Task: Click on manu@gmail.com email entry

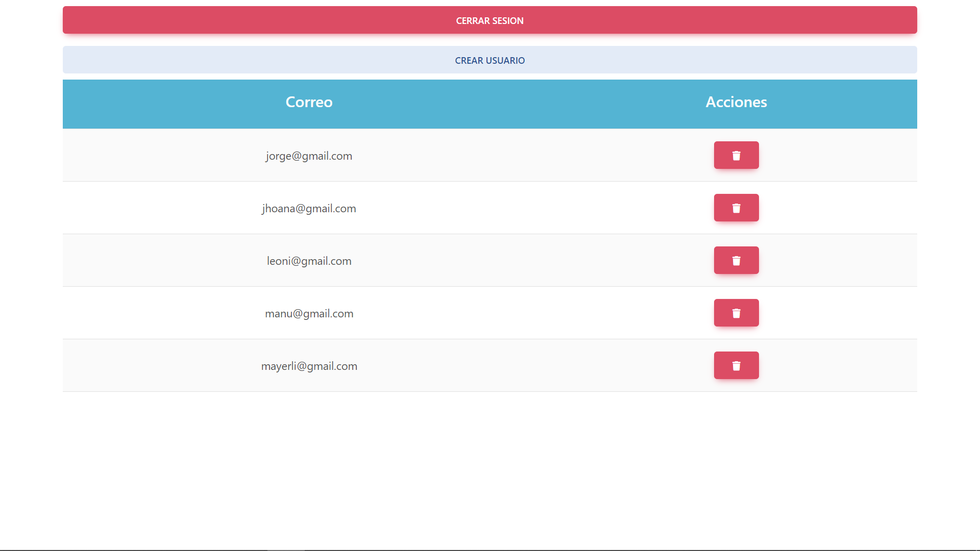Action: 309,313
